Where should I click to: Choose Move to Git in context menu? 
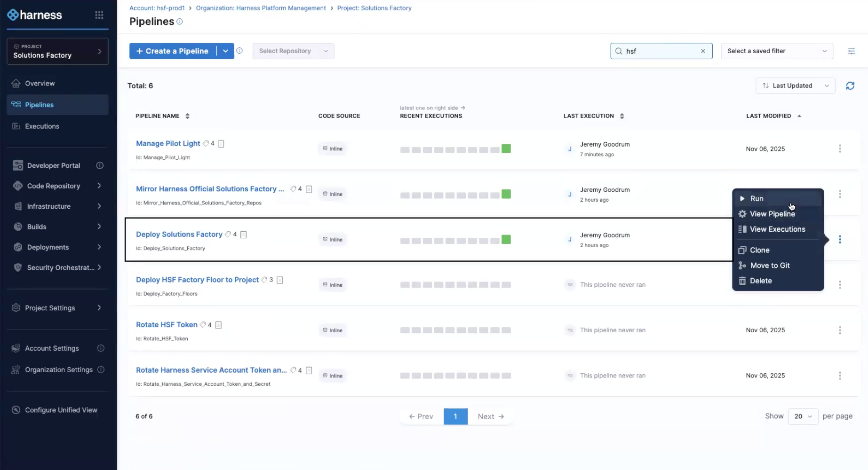tap(770, 266)
